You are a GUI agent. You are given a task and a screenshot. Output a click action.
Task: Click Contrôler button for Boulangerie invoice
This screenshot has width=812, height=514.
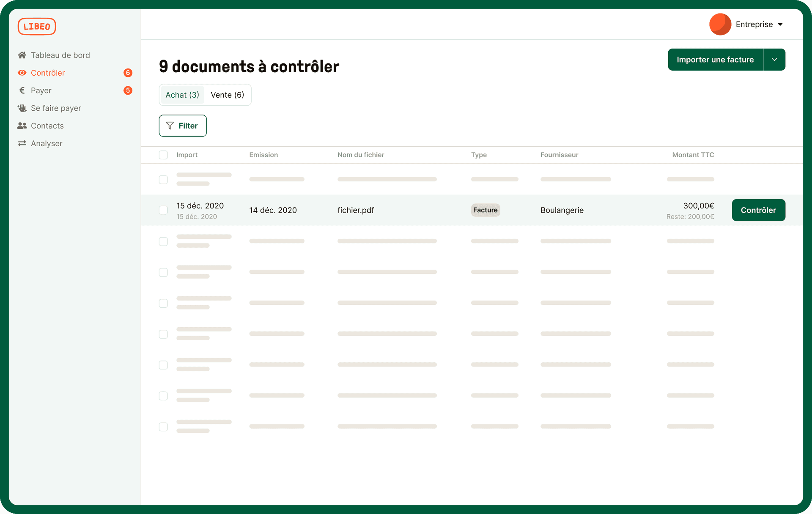[758, 210]
